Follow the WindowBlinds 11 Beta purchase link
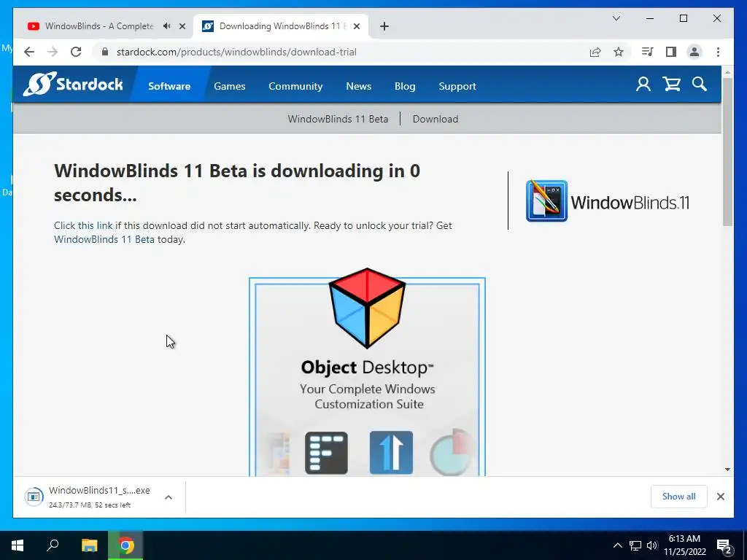The image size is (747, 560). (x=104, y=239)
